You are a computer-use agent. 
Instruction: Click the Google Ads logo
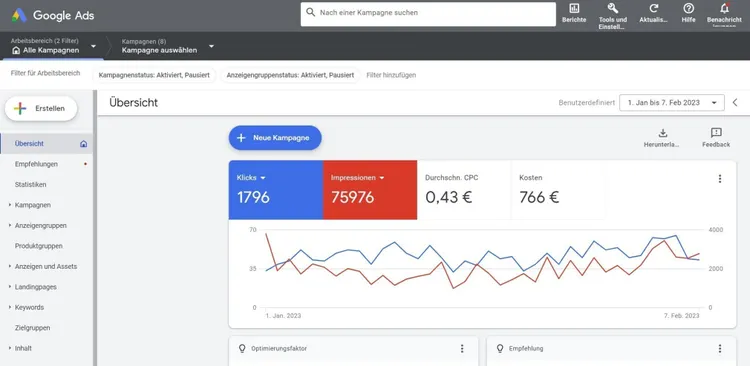tap(53, 15)
